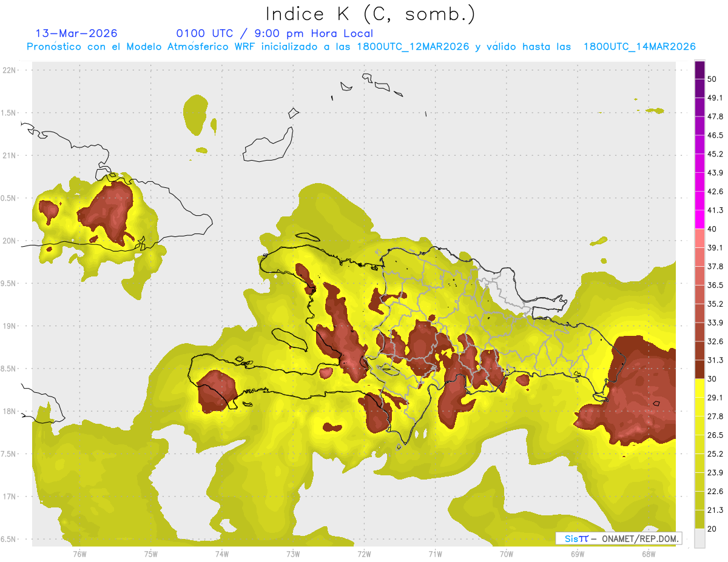Click the colorbar value "33.9"
The width and height of the screenshot is (728, 562).
point(715,323)
